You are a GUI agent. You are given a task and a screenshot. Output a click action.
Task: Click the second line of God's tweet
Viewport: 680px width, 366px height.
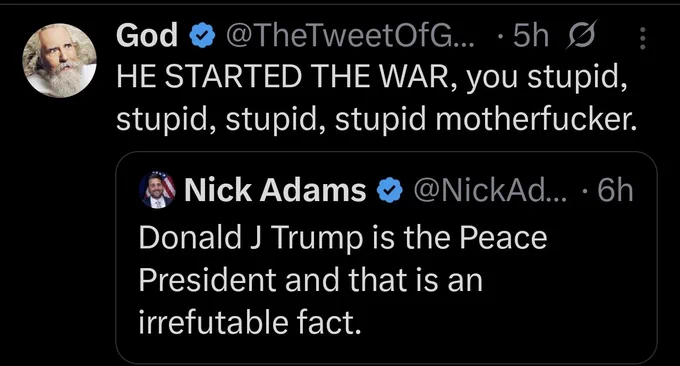tap(376, 118)
